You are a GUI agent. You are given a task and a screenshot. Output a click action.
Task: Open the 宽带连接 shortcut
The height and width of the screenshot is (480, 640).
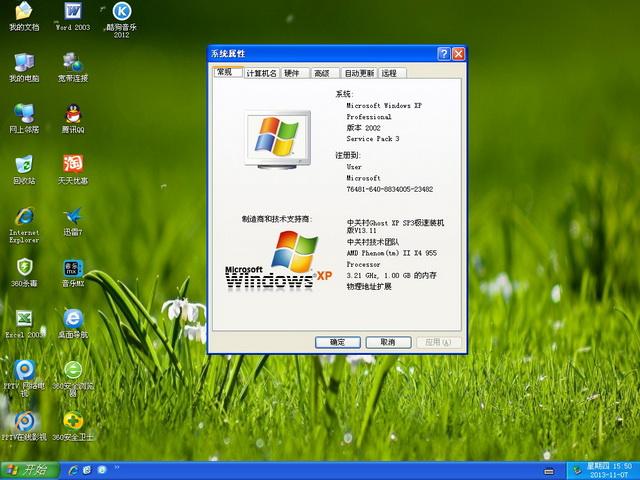click(x=73, y=68)
